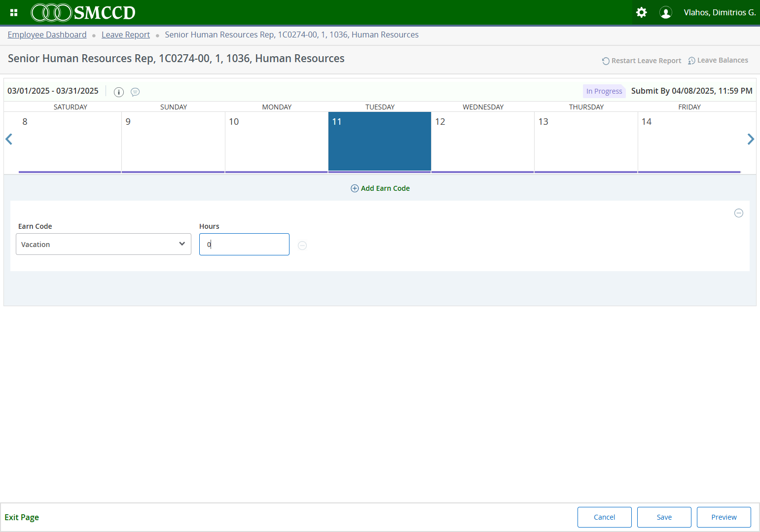
Task: Click the Preview button
Action: (x=724, y=517)
